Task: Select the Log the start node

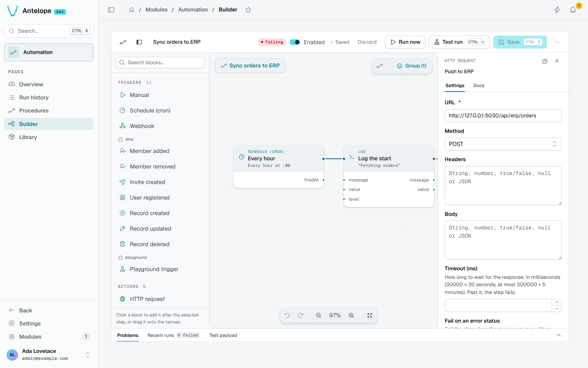Action: (389, 176)
